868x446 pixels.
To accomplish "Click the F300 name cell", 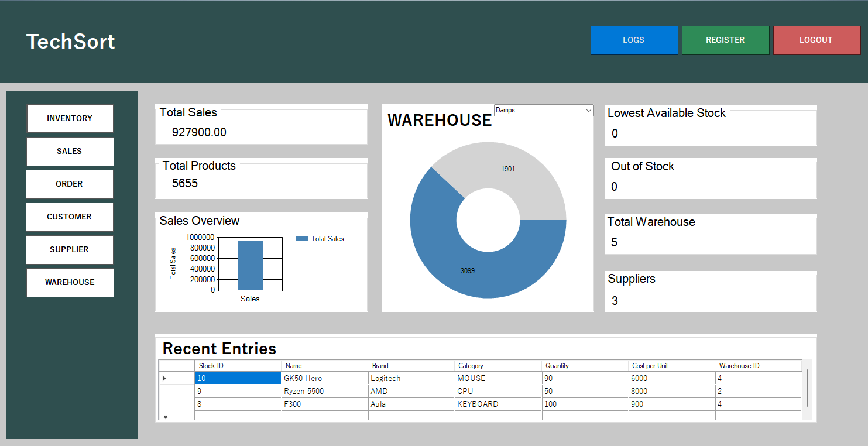I will (325, 404).
